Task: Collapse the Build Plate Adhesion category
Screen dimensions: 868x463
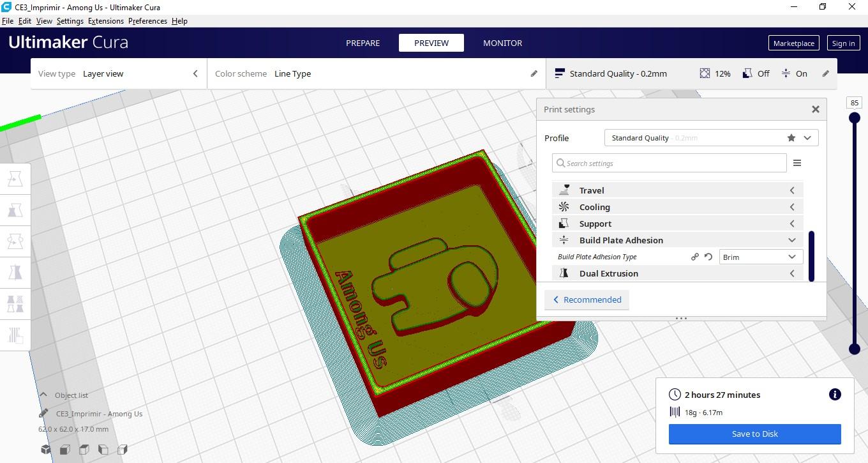Action: pyautogui.click(x=678, y=240)
